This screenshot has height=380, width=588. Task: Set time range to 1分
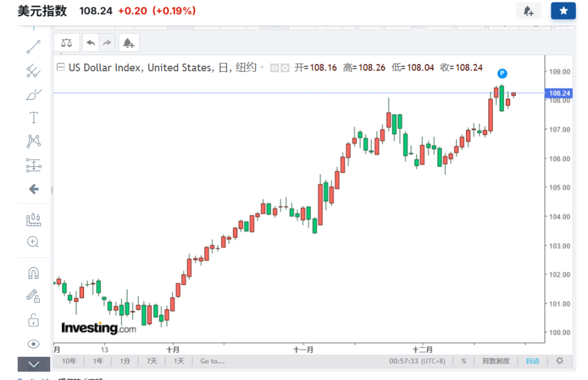click(x=125, y=361)
